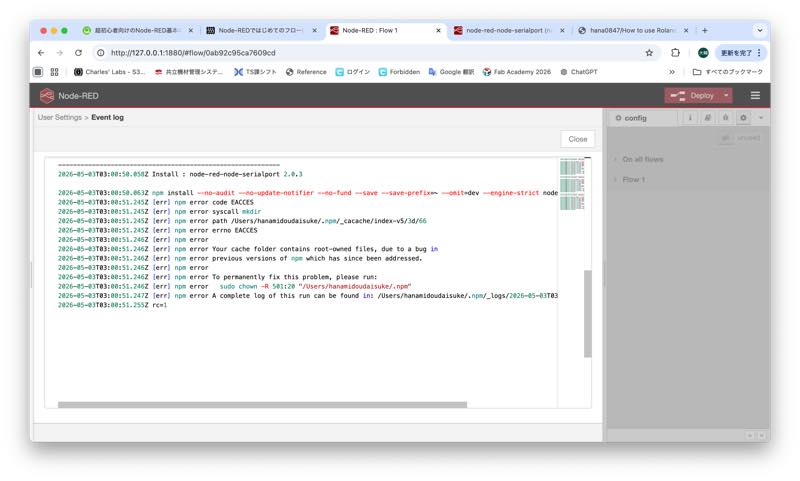Open the sidebar tab list dropdown arrow

point(761,118)
